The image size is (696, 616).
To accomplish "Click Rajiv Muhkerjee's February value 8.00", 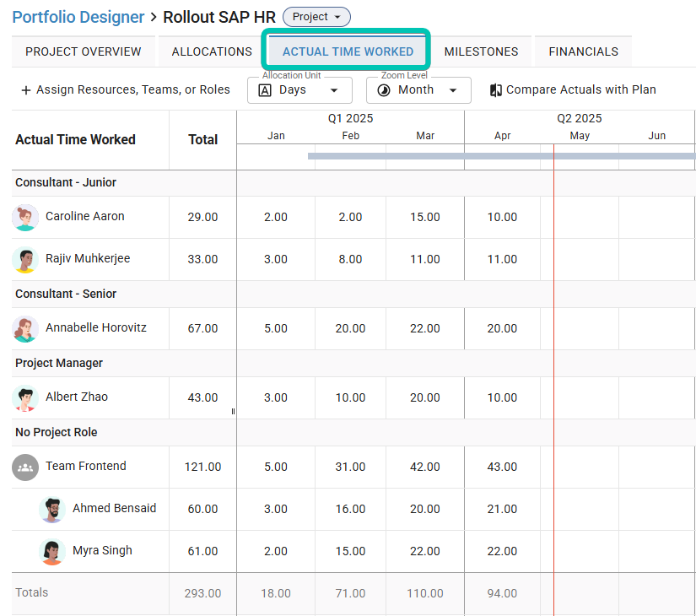I will [350, 259].
